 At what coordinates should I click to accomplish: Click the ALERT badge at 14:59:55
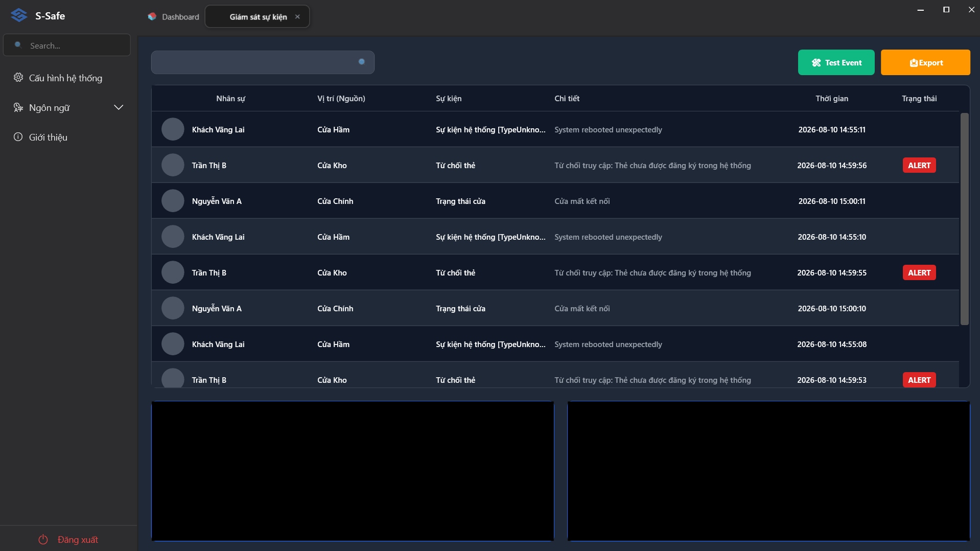919,272
